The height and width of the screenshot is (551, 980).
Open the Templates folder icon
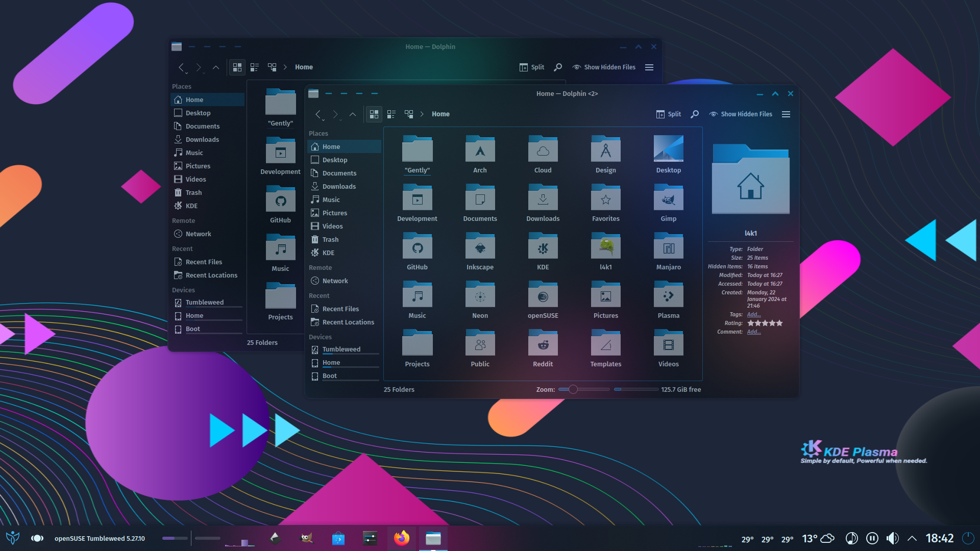pos(605,343)
